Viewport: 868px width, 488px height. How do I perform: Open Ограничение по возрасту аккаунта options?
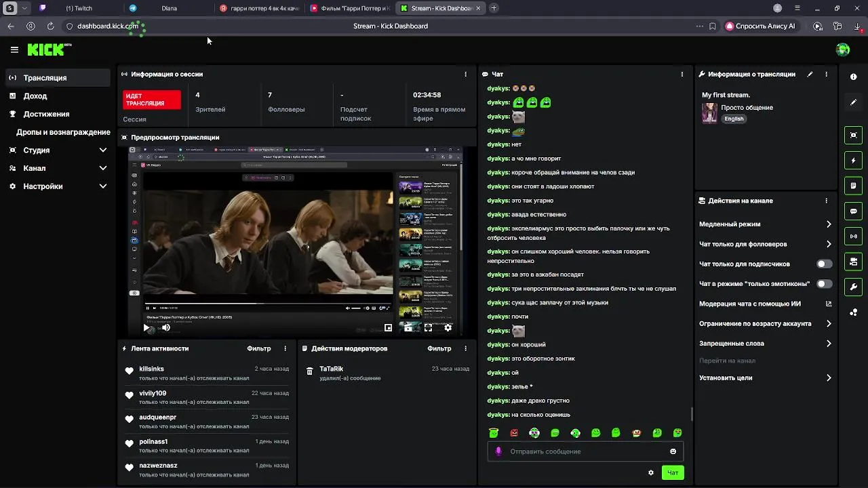click(765, 324)
